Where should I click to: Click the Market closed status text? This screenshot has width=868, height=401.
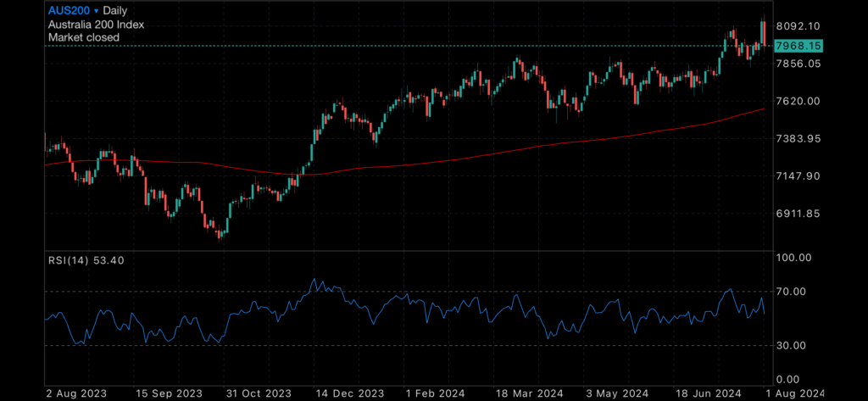[84, 37]
